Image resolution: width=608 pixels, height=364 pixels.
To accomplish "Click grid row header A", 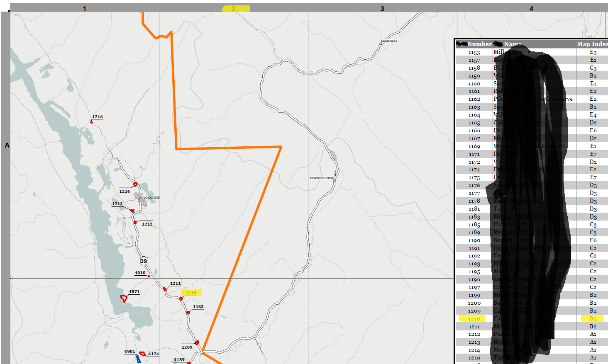I will click(x=7, y=145).
